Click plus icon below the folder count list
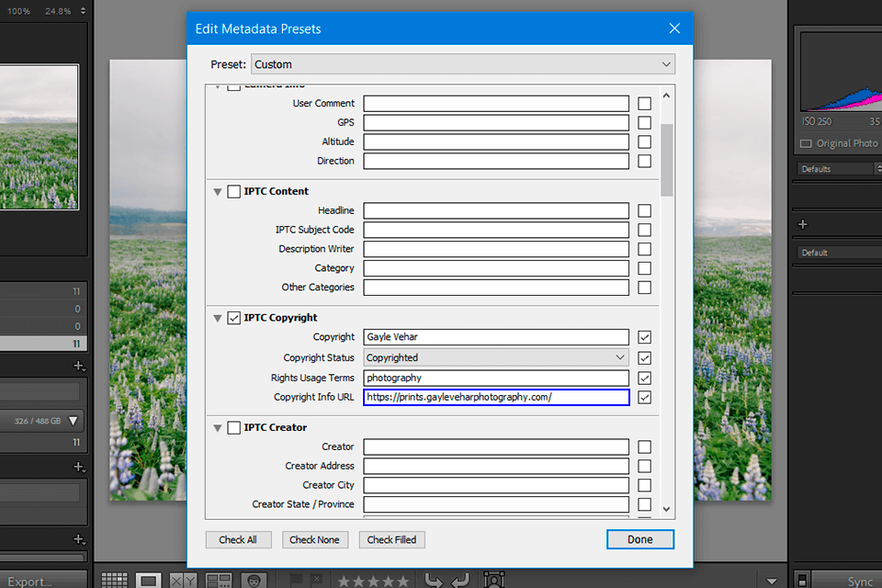 tap(79, 367)
